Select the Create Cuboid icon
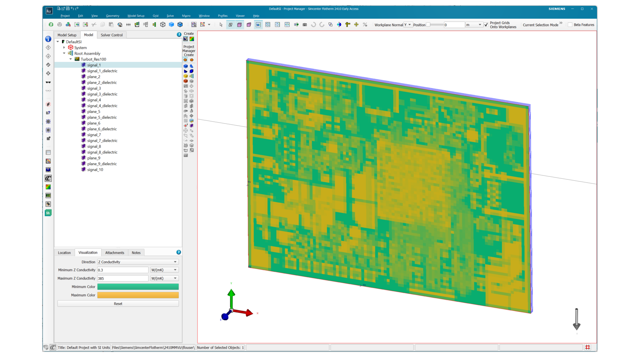This screenshot has width=644, height=362. 186,66
